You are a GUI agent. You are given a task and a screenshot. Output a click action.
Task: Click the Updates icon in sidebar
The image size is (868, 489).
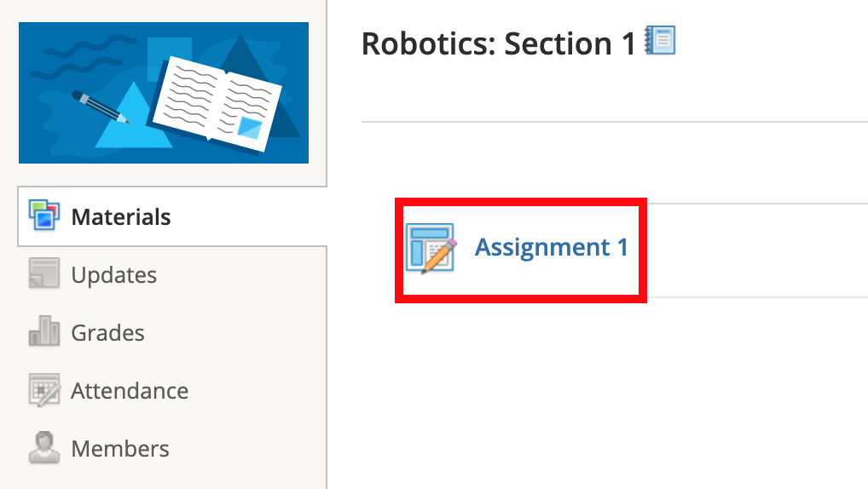43,274
